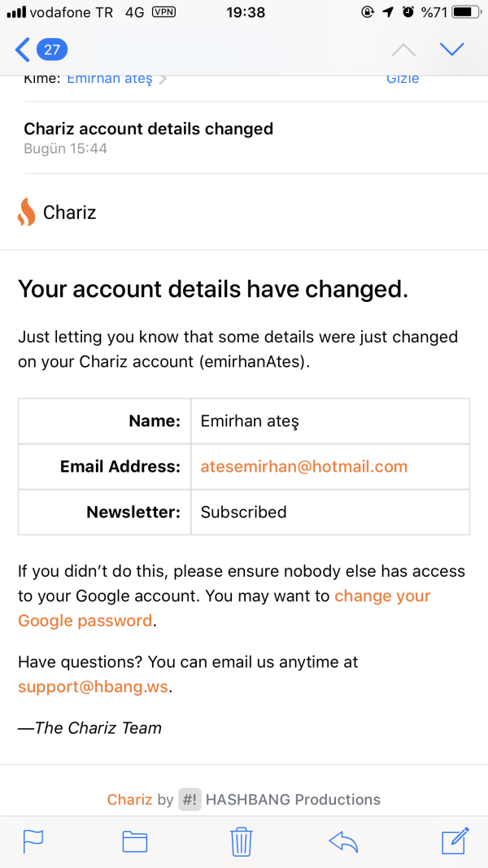The height and width of the screenshot is (868, 488).
Task: Compose a new message with pencil icon
Action: click(455, 840)
